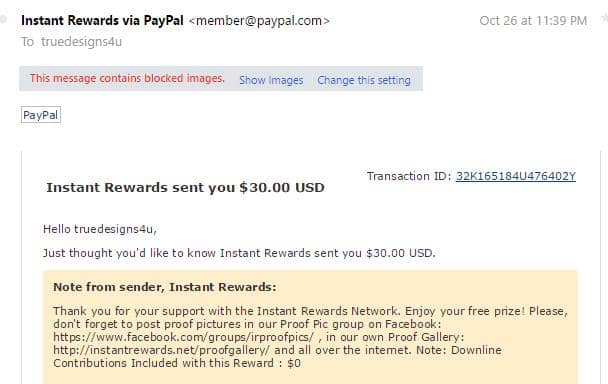Image resolution: width=608 pixels, height=384 pixels.
Task: Click the Just thought you'd like to know sentence
Action: (239, 253)
